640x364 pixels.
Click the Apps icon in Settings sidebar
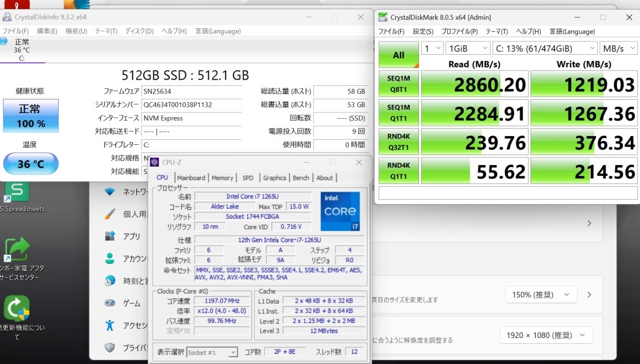[110, 237]
